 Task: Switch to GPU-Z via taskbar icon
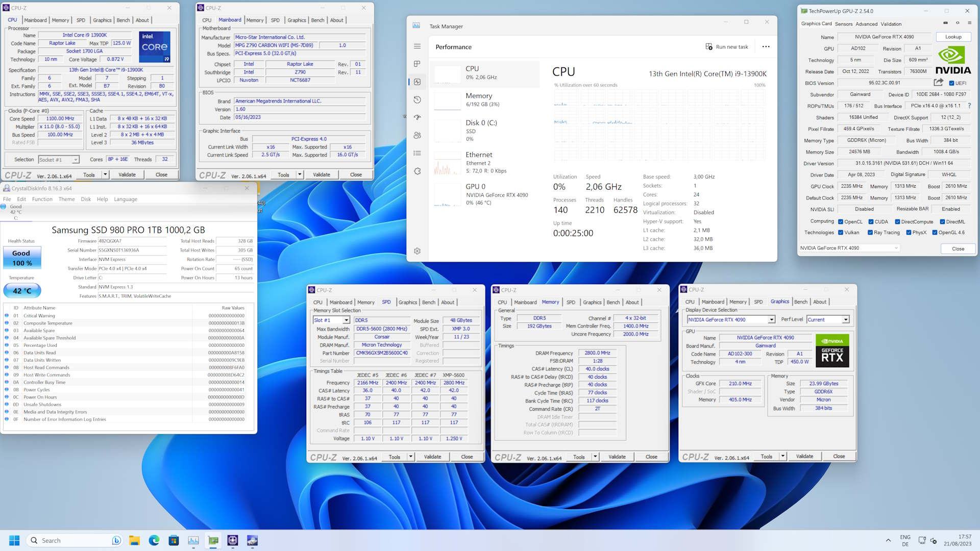coord(213,540)
